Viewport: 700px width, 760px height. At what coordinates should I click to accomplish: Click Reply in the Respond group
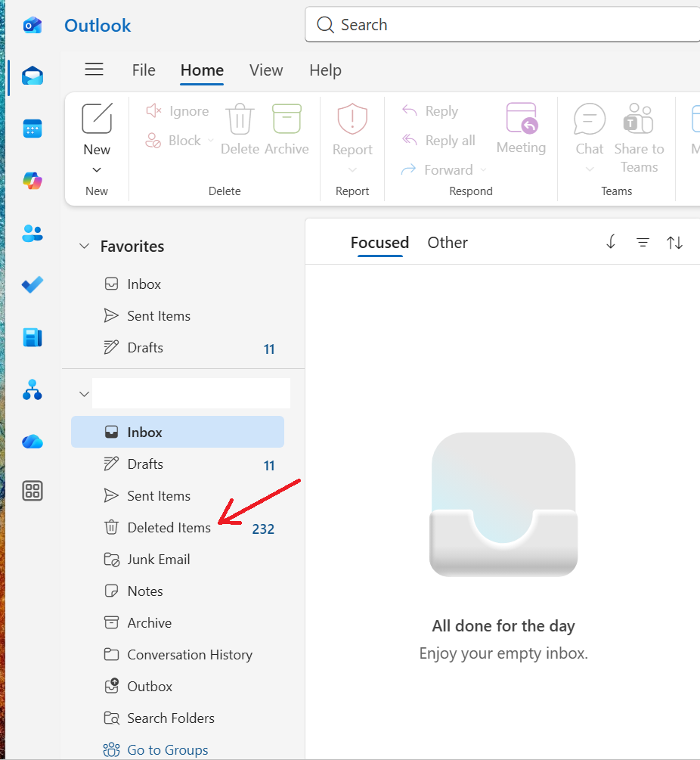(430, 111)
